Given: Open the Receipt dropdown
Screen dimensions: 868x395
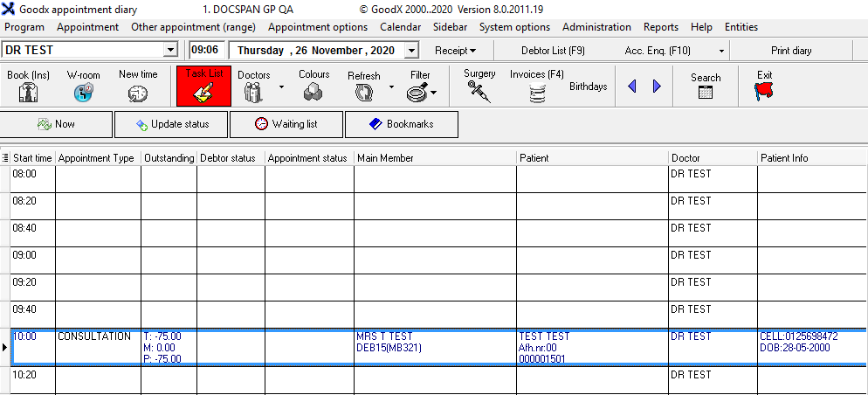Looking at the screenshot, I should point(455,51).
